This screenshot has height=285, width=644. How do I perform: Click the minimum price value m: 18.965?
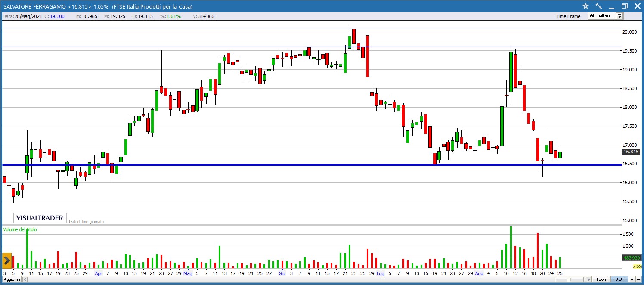pos(87,16)
